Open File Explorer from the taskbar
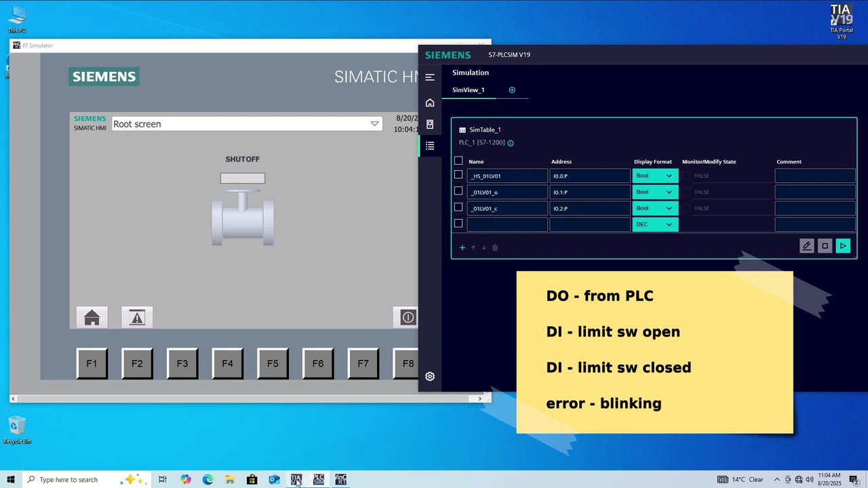The image size is (868, 488). click(230, 479)
